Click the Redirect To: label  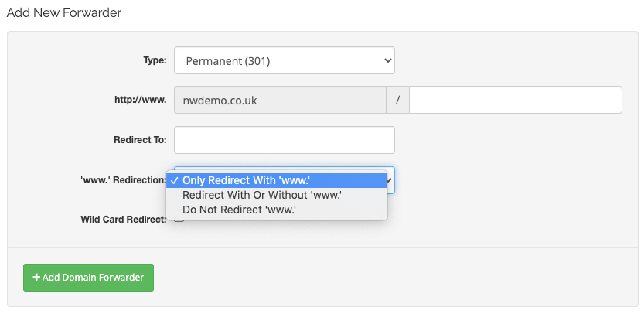[x=140, y=140]
